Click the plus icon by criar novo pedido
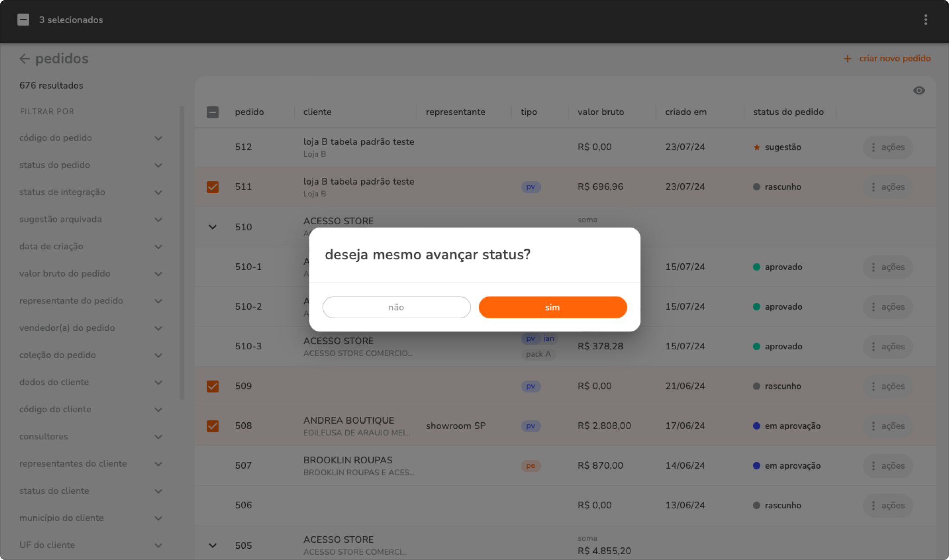 pos(847,59)
